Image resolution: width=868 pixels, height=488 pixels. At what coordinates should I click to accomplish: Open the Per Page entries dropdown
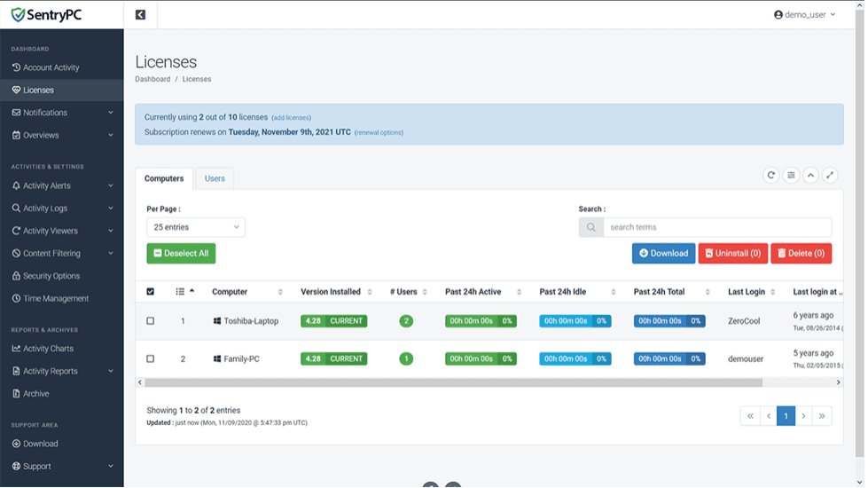(196, 227)
